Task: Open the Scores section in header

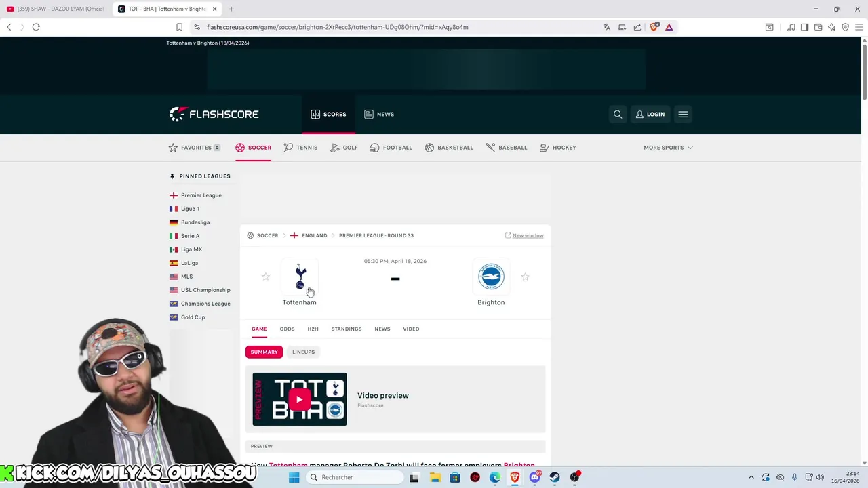Action: [328, 114]
